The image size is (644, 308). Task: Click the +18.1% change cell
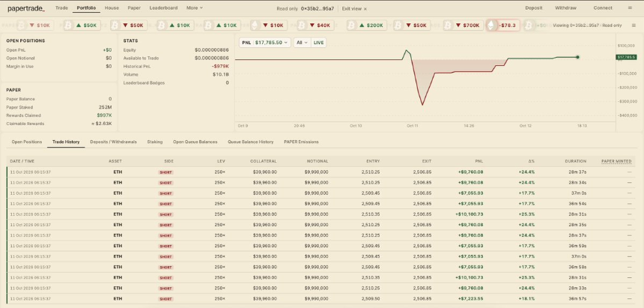click(527, 298)
